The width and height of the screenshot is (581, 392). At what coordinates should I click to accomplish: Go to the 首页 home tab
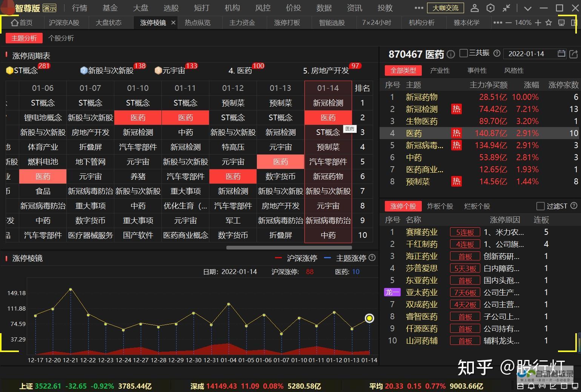point(22,23)
